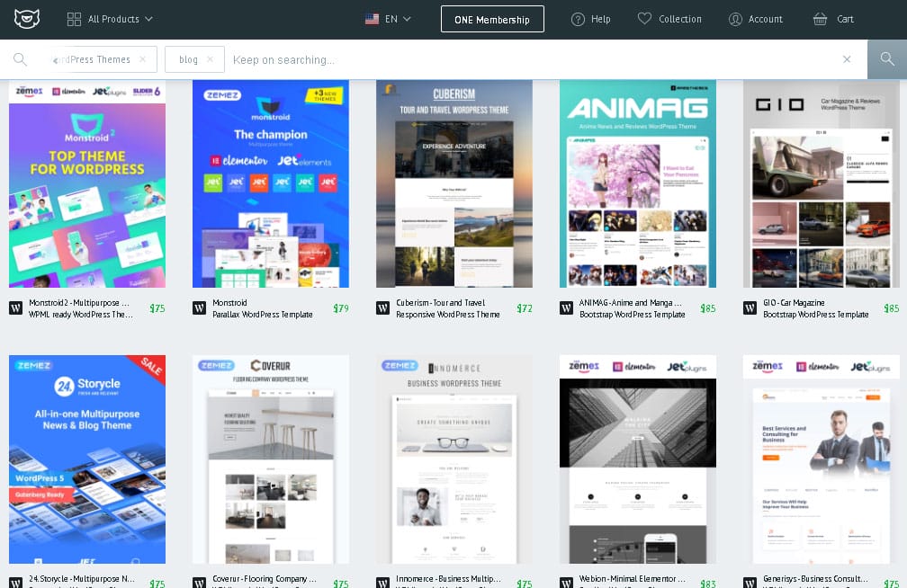Remove the WordPress Themes search tag

point(142,59)
